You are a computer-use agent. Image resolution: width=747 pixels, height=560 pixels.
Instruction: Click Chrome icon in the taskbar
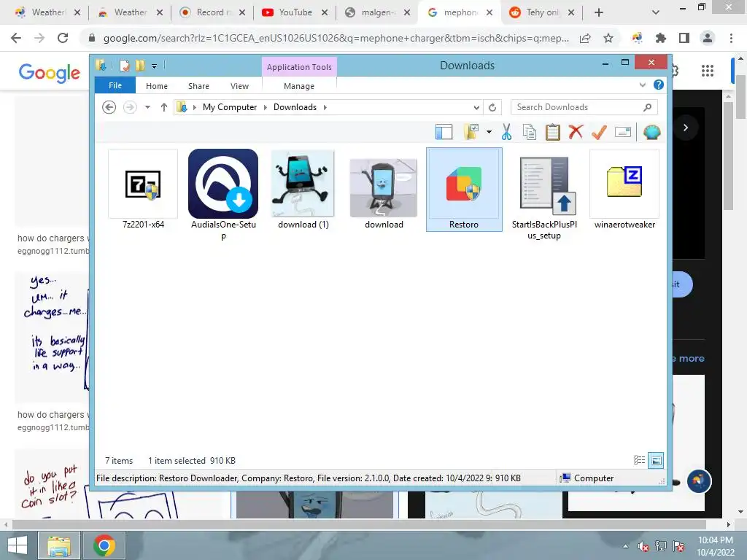click(104, 545)
